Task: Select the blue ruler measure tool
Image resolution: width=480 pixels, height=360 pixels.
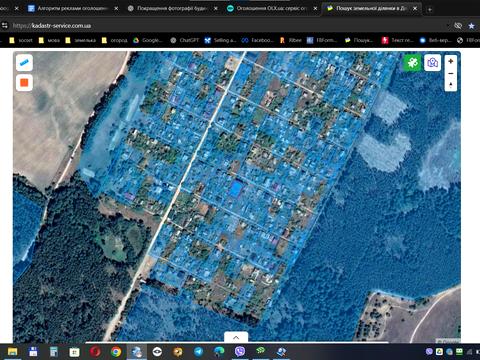Action: 24,62
